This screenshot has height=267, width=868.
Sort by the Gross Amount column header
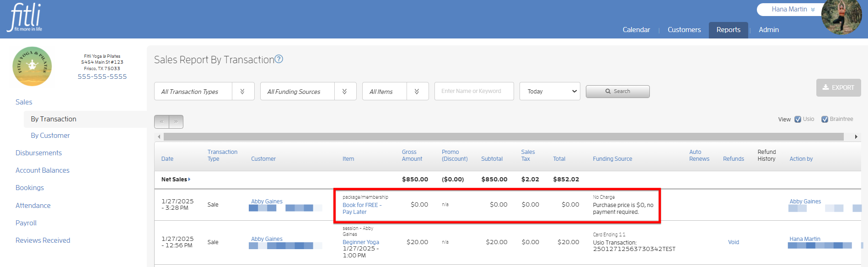[x=412, y=155]
